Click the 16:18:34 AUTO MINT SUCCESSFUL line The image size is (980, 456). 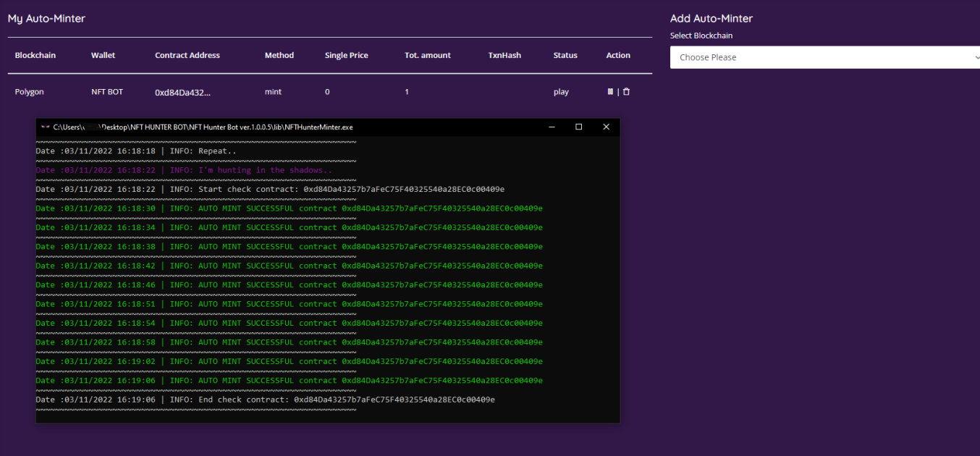point(290,227)
